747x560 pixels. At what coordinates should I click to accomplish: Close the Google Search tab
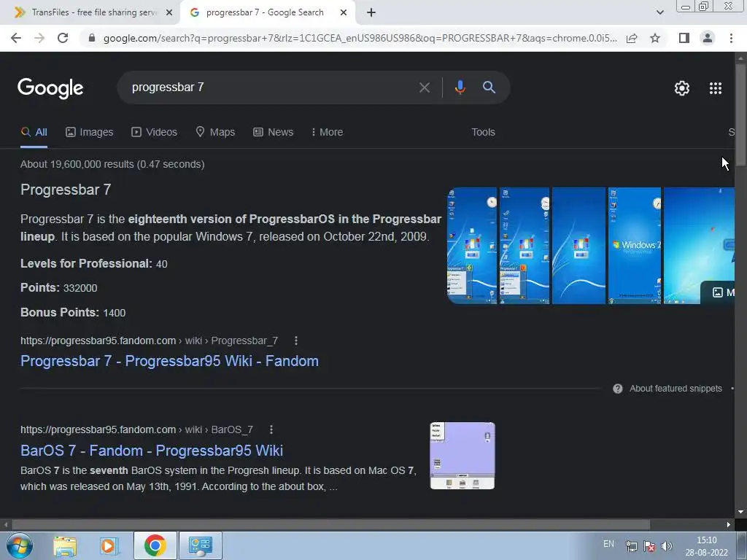point(344,13)
